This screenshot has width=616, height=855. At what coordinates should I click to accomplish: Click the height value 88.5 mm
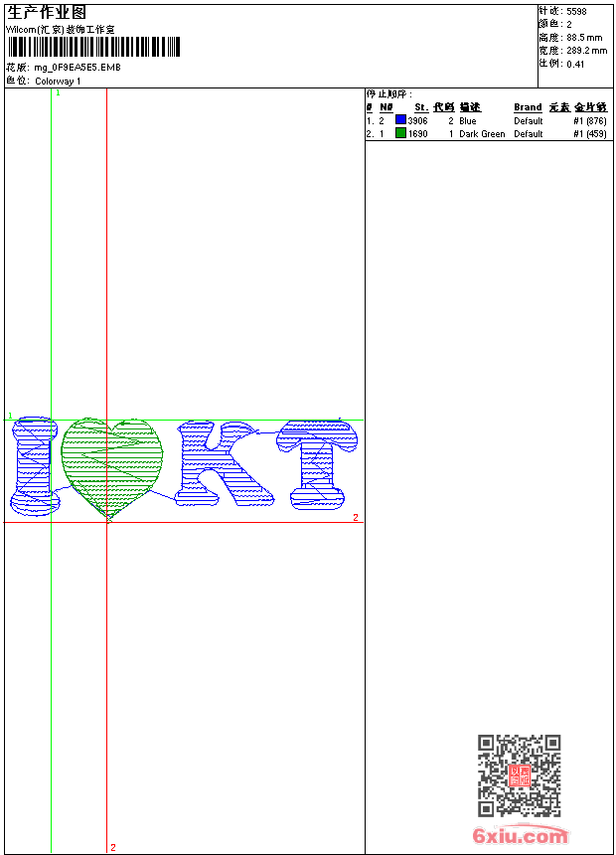click(x=584, y=38)
